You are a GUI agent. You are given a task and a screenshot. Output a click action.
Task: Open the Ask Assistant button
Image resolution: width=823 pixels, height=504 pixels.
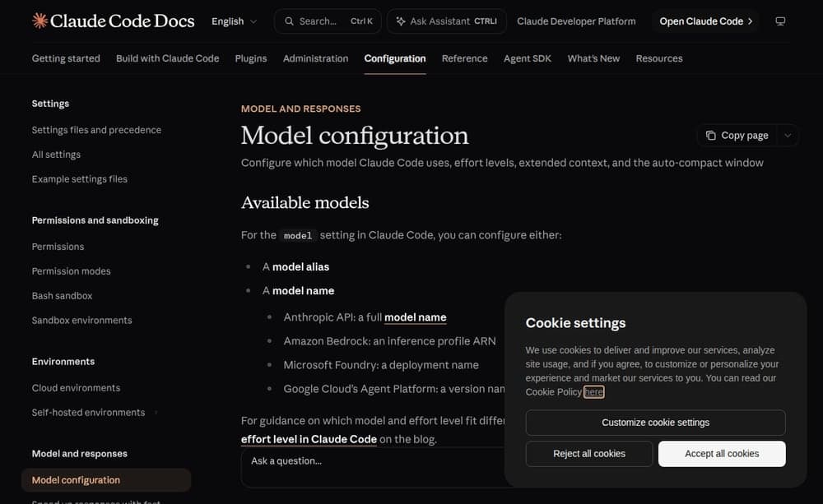point(447,21)
